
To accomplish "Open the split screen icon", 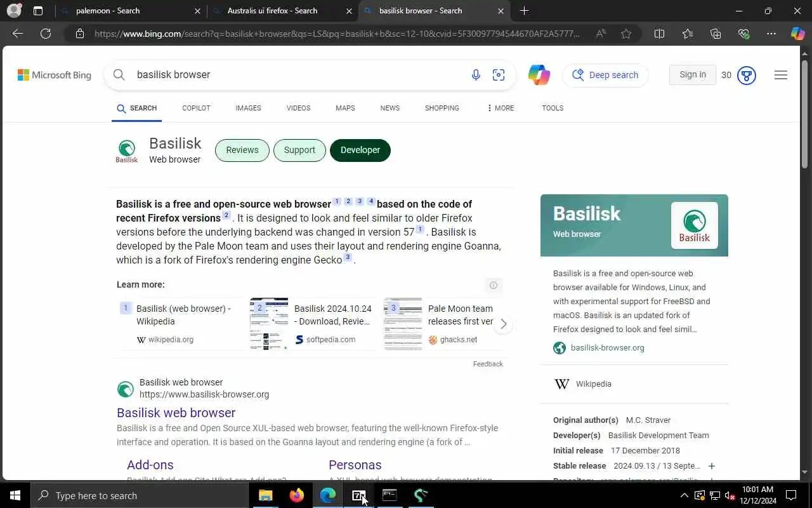I will click(659, 34).
